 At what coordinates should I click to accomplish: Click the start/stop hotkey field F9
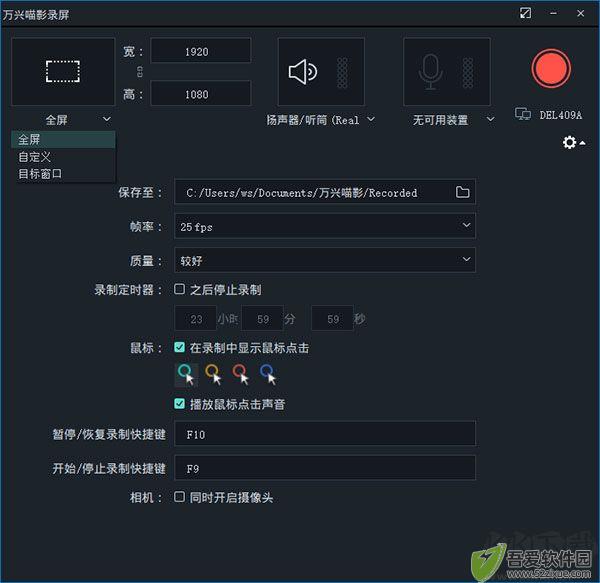[325, 467]
